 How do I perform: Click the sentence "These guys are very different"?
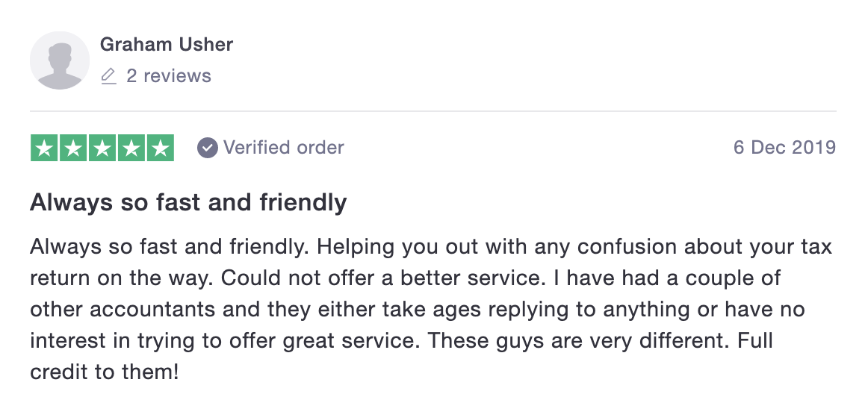pos(575,340)
